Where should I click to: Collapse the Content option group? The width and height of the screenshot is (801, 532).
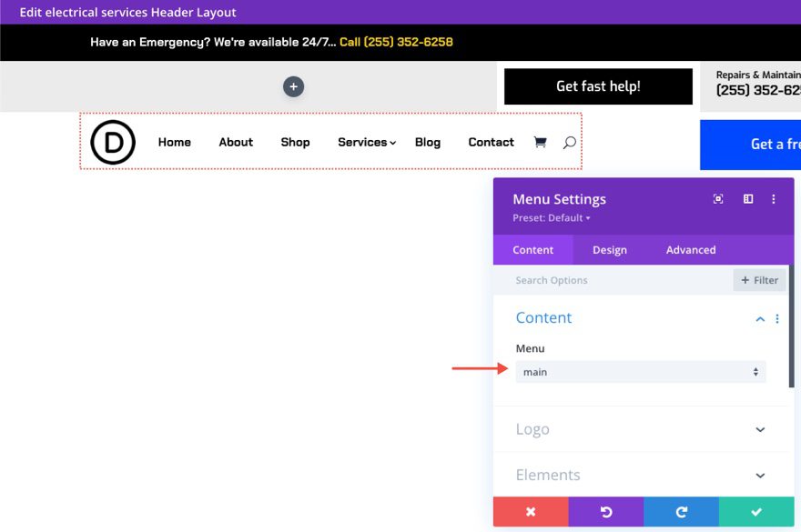pyautogui.click(x=760, y=318)
